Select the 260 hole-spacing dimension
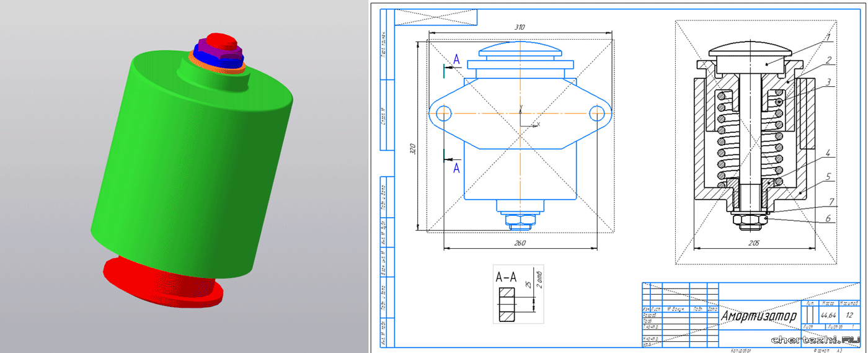 tap(520, 243)
